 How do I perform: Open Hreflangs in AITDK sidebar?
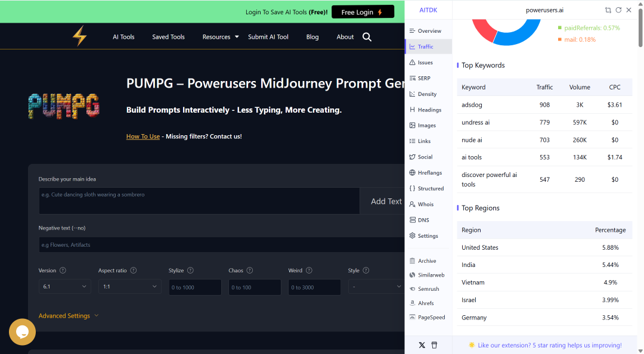[428, 172]
